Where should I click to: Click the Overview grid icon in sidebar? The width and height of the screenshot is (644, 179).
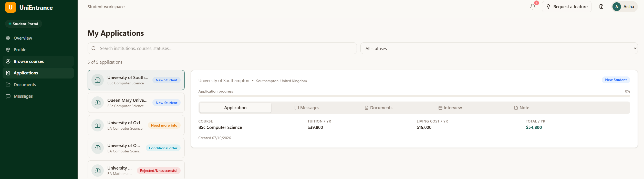tap(8, 38)
